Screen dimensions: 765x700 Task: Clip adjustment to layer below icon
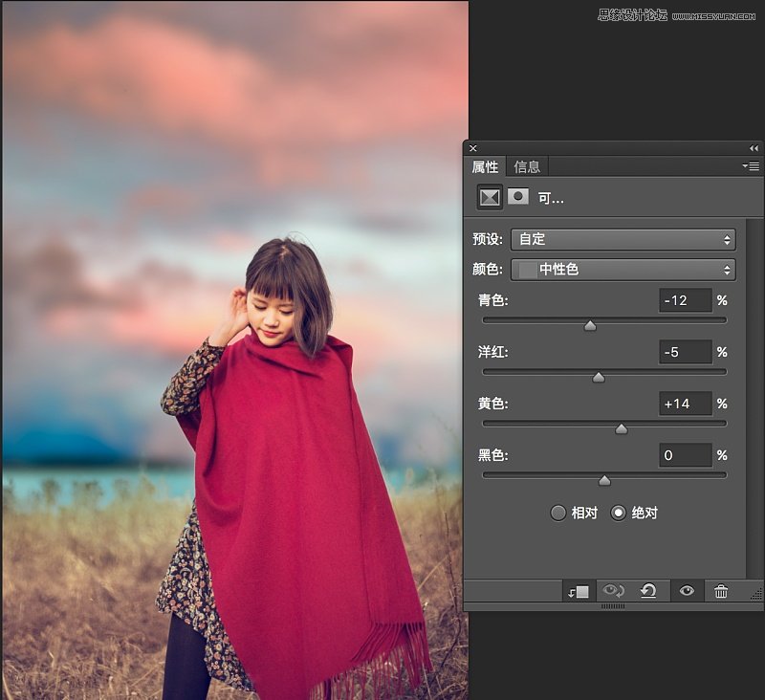[x=579, y=591]
